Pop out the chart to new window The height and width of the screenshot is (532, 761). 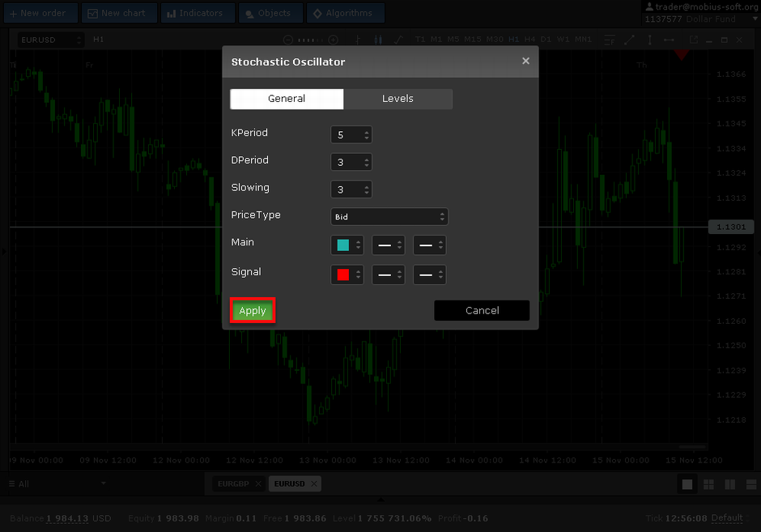(694, 40)
